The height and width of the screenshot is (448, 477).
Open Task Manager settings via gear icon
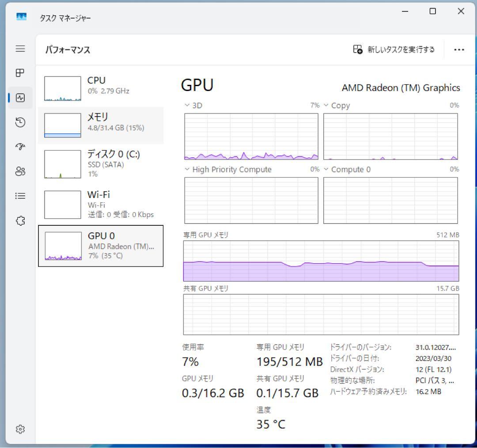(20, 429)
